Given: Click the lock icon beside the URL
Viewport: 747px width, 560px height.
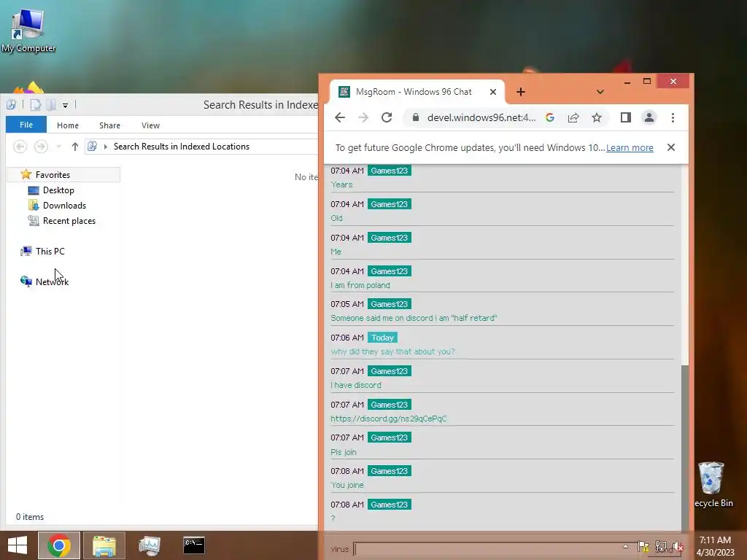Looking at the screenshot, I should (415, 117).
